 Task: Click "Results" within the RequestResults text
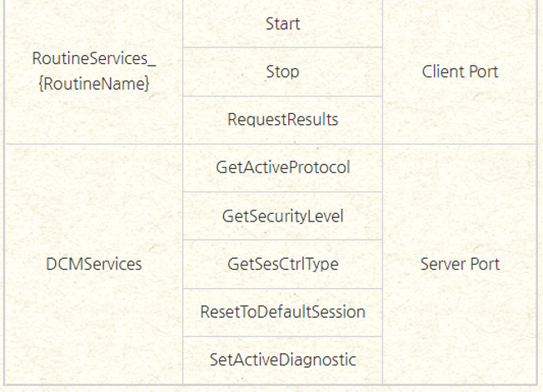(x=311, y=119)
